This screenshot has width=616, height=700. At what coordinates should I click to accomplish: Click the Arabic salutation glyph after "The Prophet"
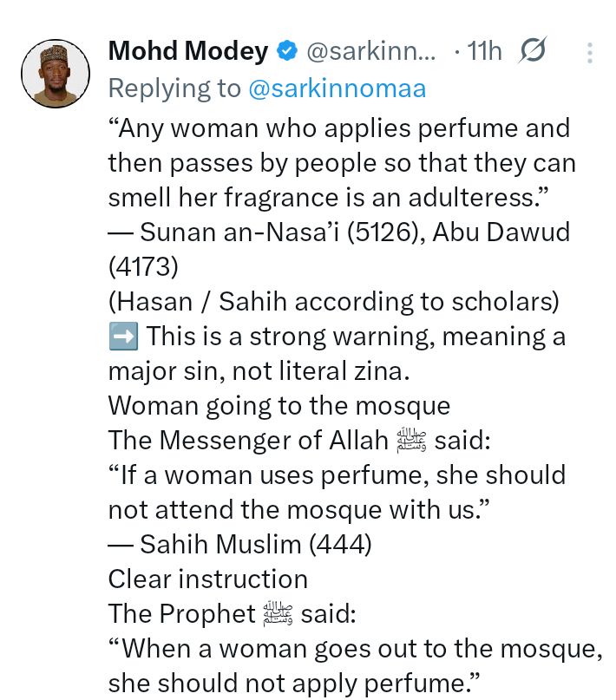click(278, 614)
